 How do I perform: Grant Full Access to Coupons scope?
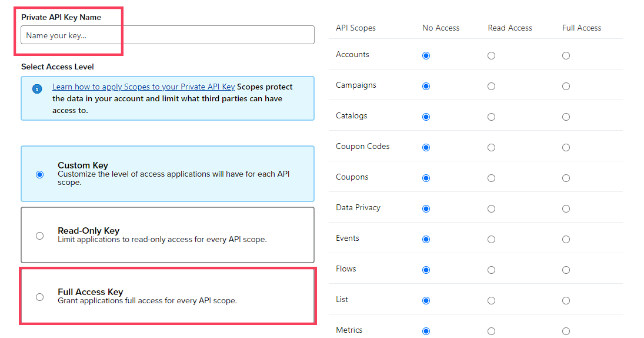click(566, 178)
